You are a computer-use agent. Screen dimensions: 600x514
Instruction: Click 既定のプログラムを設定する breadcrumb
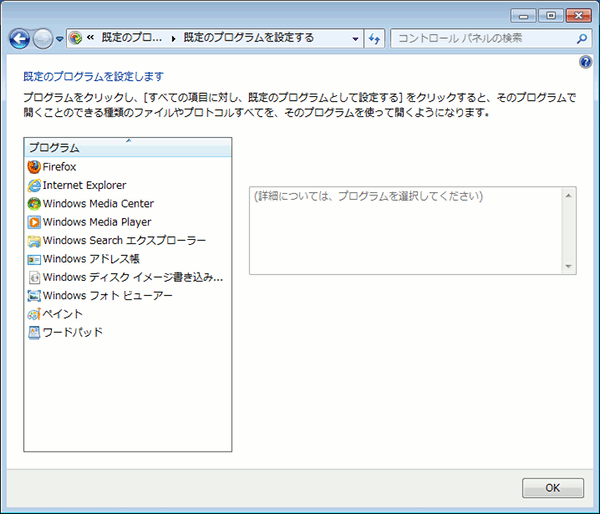(x=248, y=38)
